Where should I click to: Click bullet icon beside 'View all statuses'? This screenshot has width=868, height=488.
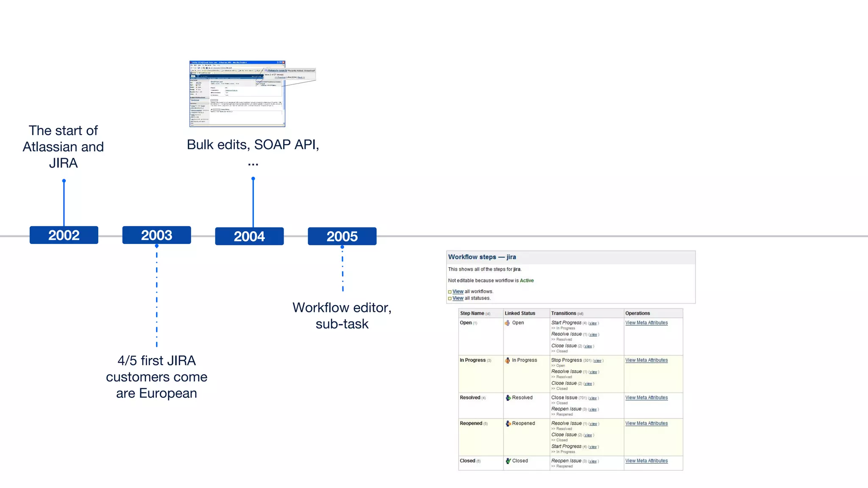(x=450, y=299)
